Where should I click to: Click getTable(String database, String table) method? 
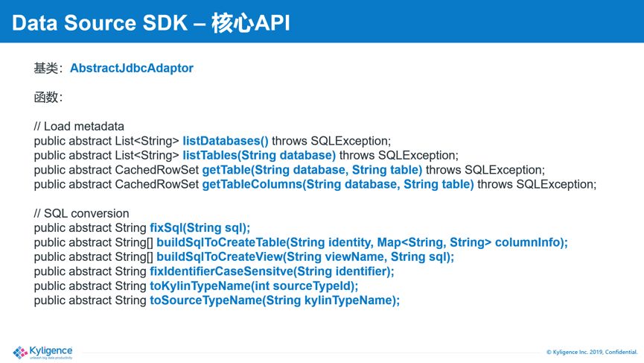click(x=312, y=170)
